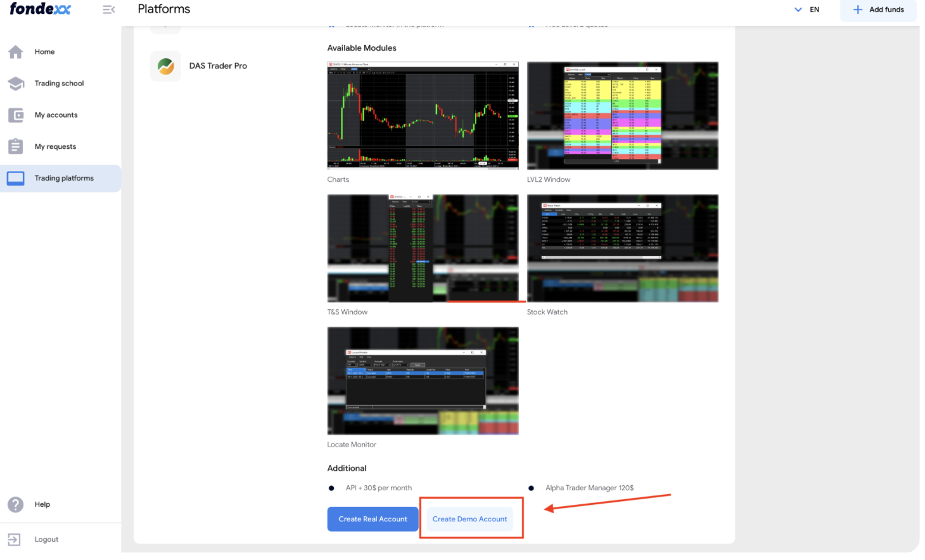Screen dimensions: 925x560
Task: Click the Help question mark icon
Action: 16,504
